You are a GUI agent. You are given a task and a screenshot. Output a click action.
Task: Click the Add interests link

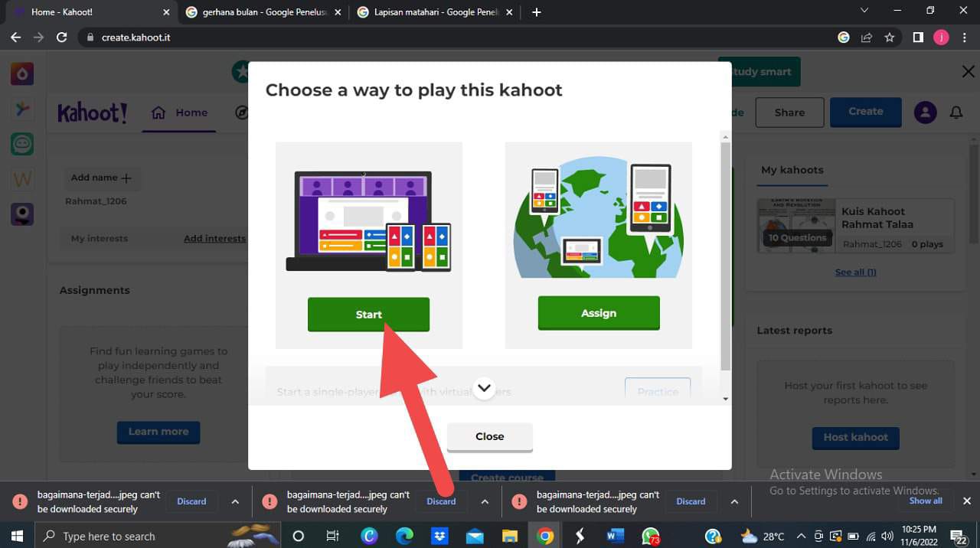point(214,239)
